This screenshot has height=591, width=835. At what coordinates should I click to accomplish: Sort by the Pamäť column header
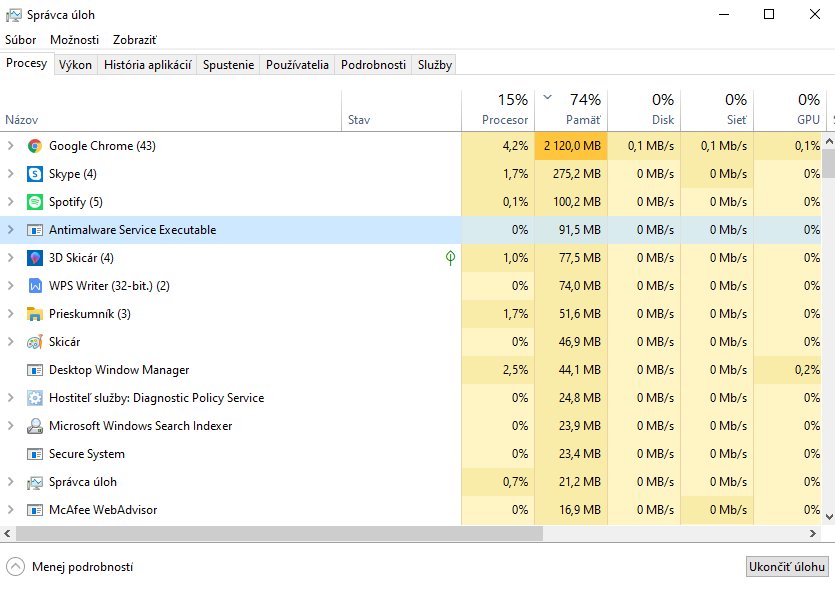571,111
